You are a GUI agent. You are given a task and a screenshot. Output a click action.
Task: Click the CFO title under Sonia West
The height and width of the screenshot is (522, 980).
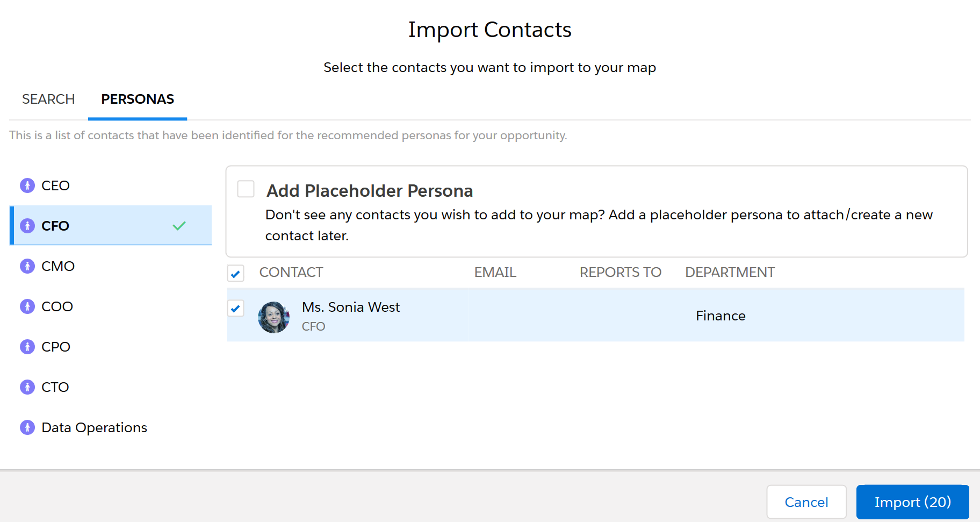coord(314,326)
